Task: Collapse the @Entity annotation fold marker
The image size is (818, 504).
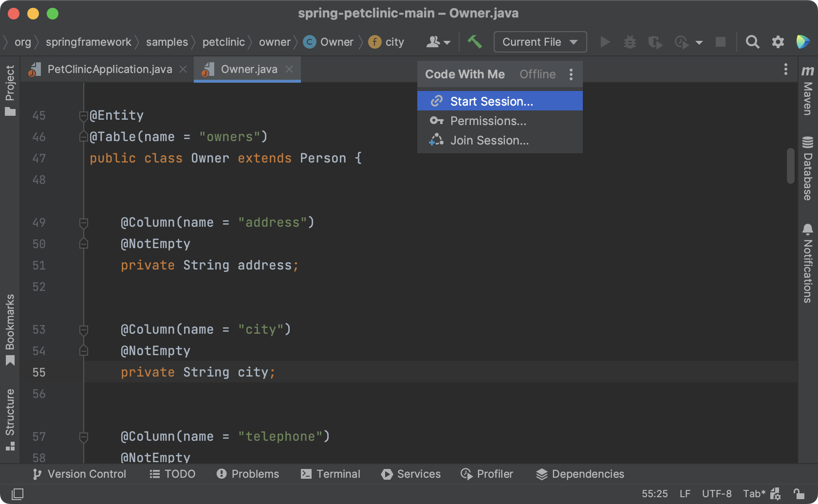Action: click(83, 116)
